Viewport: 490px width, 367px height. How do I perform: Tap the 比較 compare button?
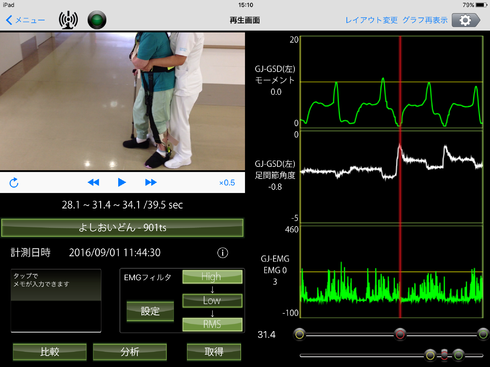click(50, 352)
